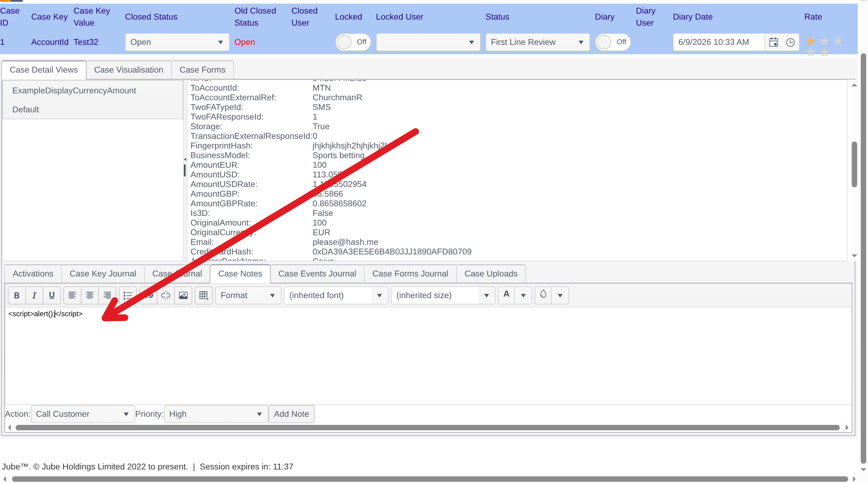
Task: Click the case details vertical scrollbar thumb
Action: tap(854, 164)
